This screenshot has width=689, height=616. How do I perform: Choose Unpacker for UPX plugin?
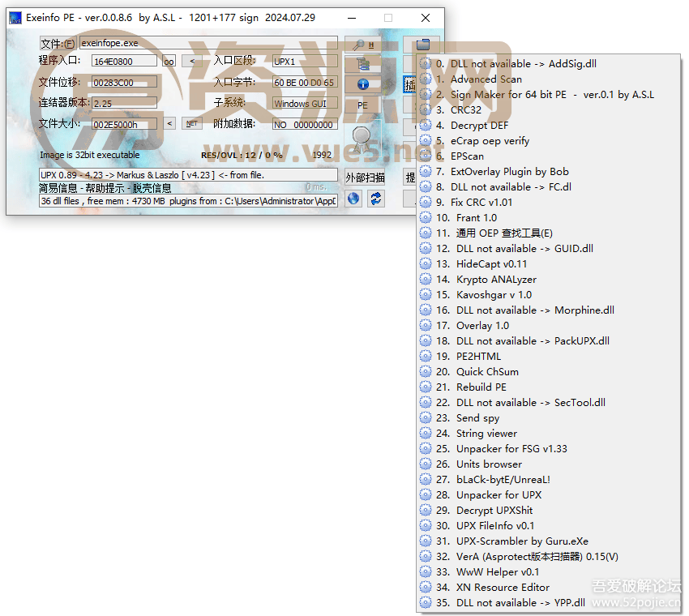coord(548,494)
